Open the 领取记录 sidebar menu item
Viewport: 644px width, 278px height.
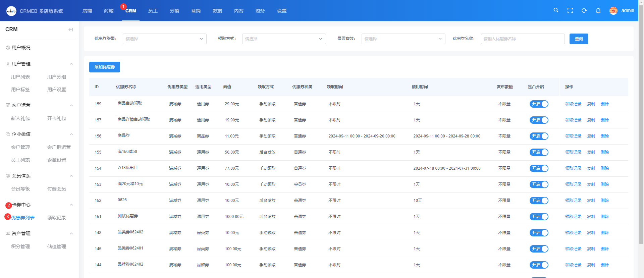coord(57,218)
